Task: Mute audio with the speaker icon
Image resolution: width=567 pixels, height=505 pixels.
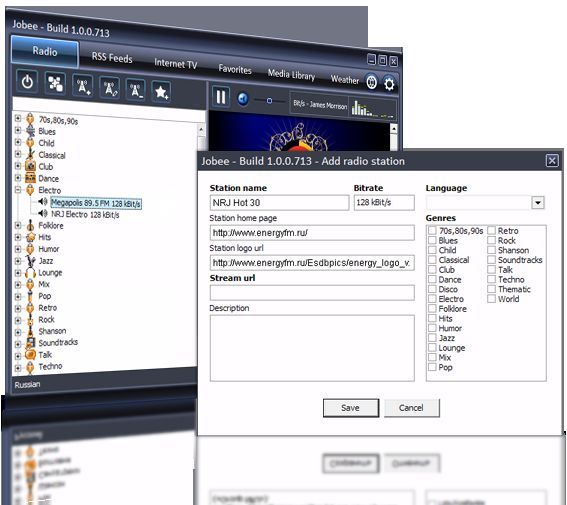Action: 243,99
